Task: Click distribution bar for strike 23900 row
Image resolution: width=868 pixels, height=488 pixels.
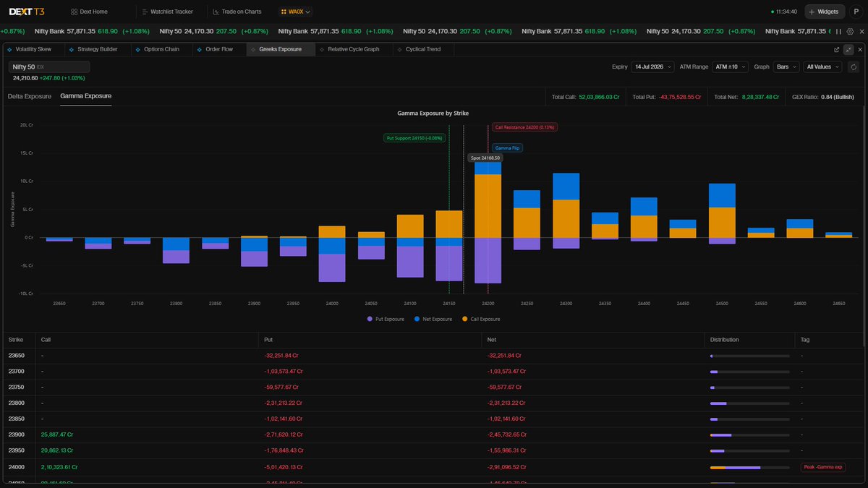Action: 750,435
